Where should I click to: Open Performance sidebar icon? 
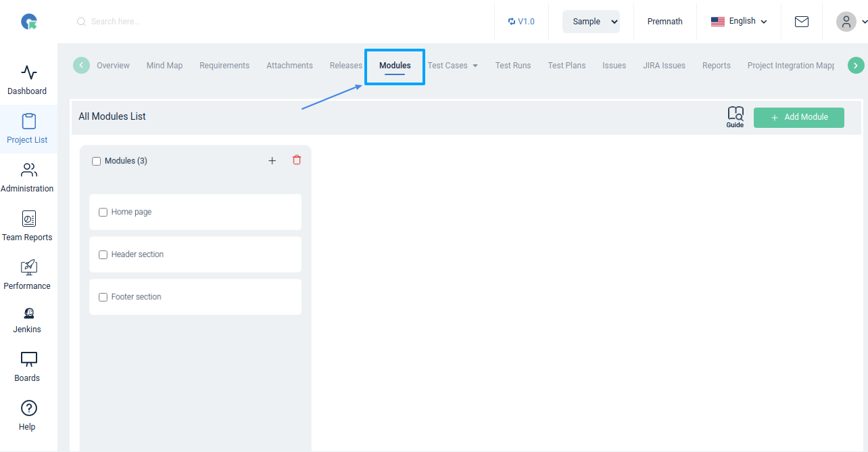[28, 267]
